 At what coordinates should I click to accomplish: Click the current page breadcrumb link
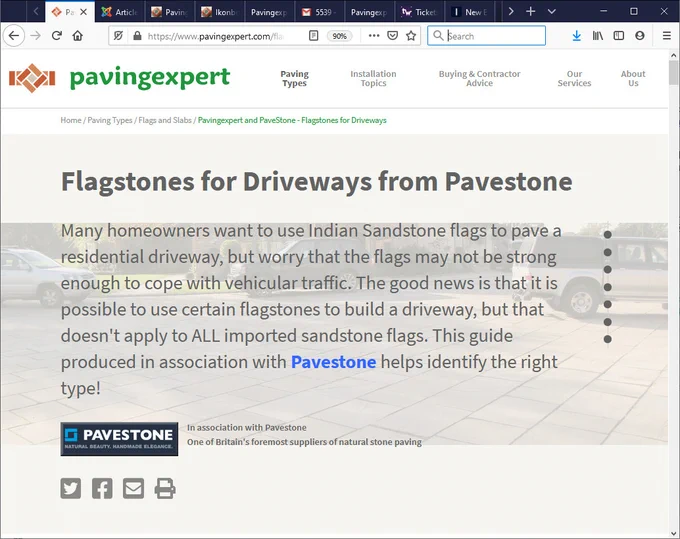click(x=292, y=120)
